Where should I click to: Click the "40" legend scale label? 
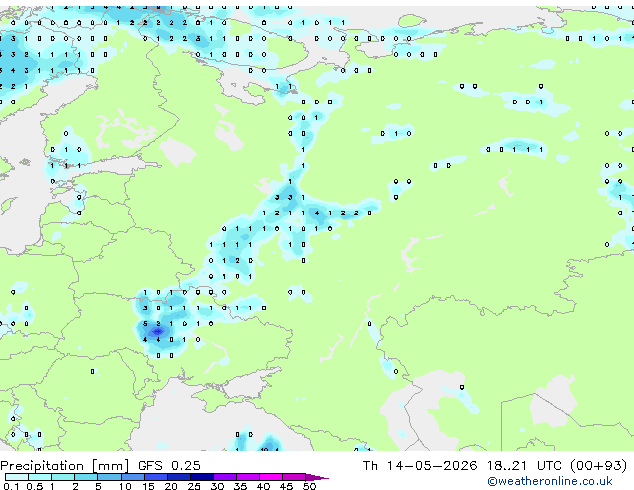[263, 486]
